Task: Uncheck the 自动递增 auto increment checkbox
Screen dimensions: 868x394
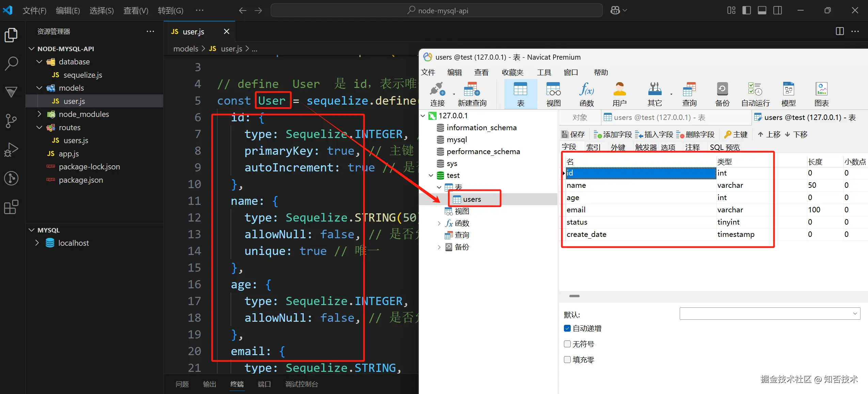Action: click(x=567, y=328)
